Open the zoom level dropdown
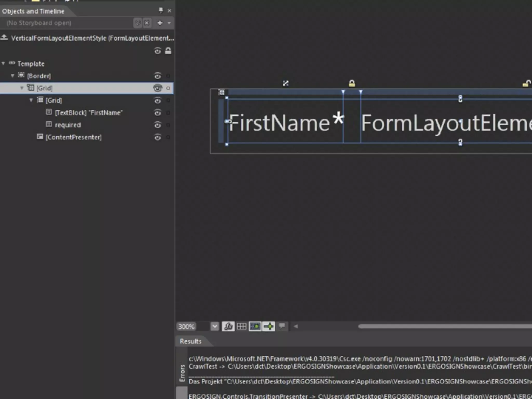Image resolution: width=532 pixels, height=399 pixels. click(x=215, y=326)
